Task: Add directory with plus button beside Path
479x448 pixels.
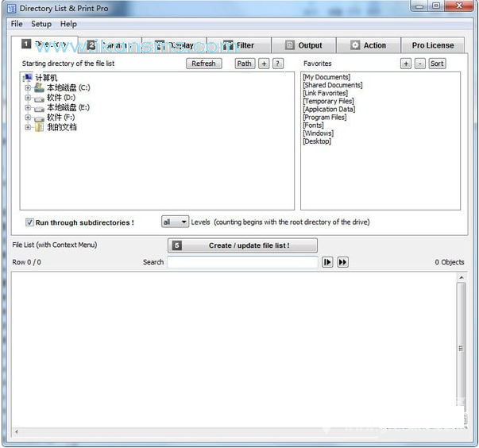Action: pyautogui.click(x=264, y=64)
